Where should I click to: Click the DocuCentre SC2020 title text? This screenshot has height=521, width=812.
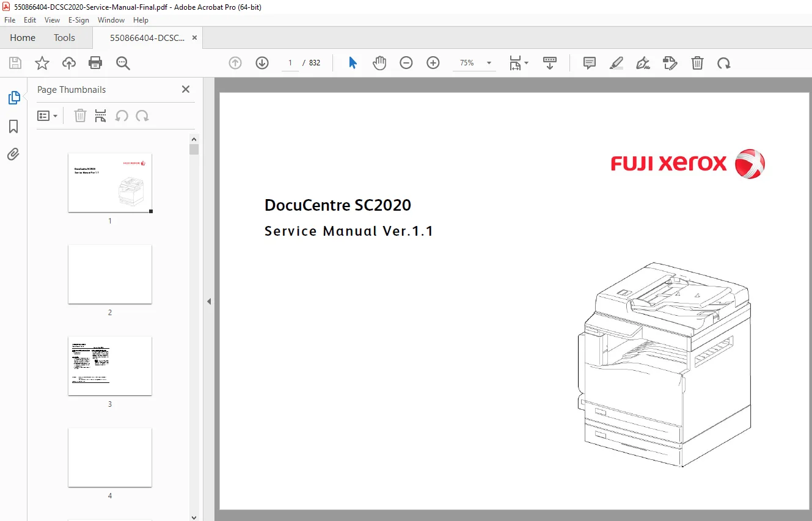(x=338, y=205)
